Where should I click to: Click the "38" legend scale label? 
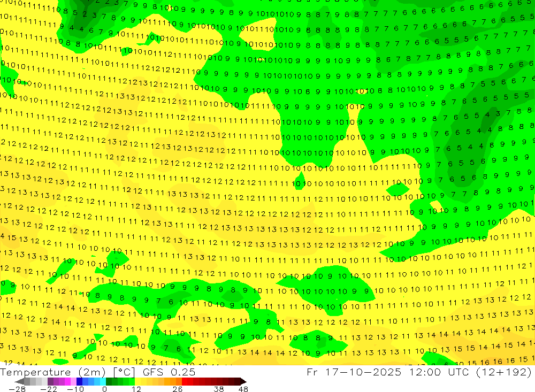click(x=219, y=389)
